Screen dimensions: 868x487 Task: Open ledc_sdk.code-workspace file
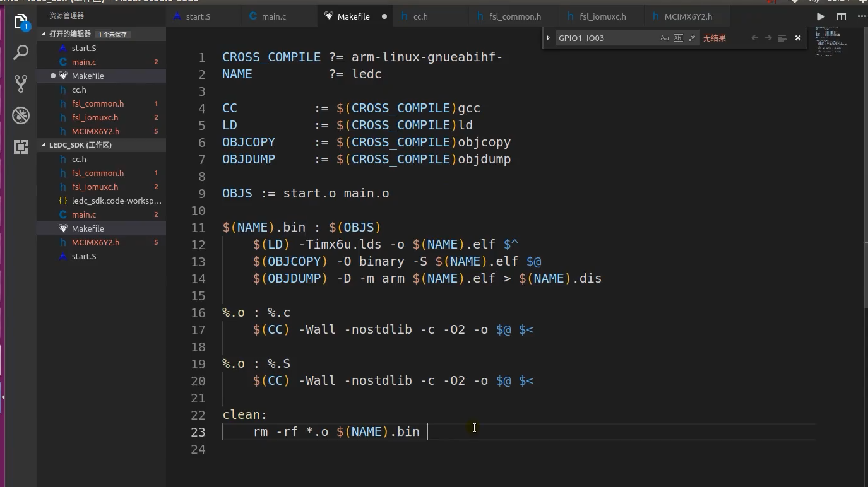[101, 201]
